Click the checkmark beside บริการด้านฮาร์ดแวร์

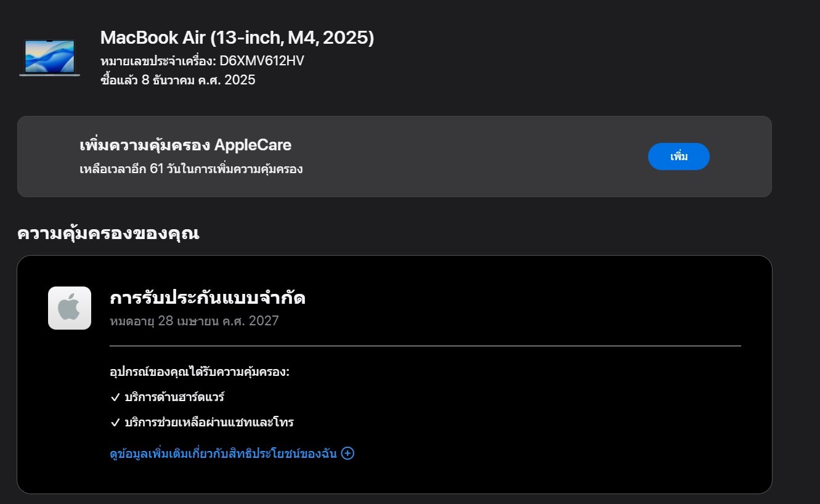(x=115, y=397)
